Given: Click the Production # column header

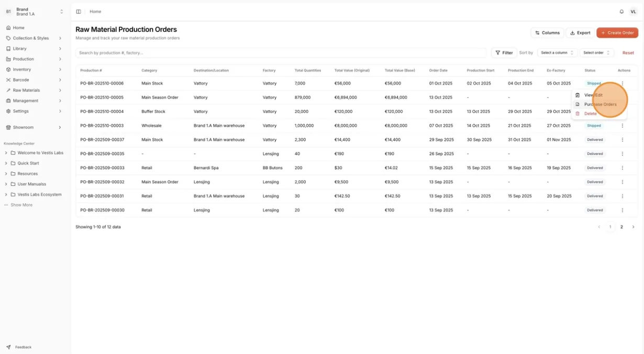Looking at the screenshot, I should click(91, 70).
